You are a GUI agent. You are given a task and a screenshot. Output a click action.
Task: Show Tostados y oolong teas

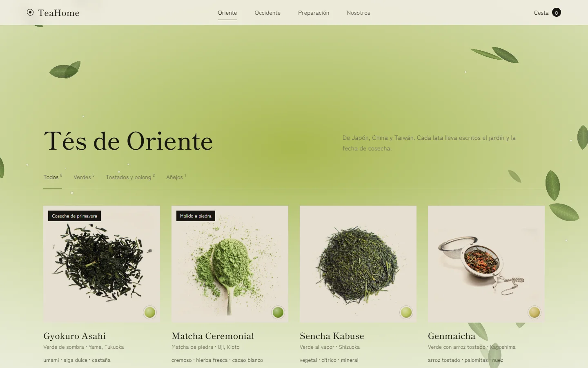click(x=130, y=177)
